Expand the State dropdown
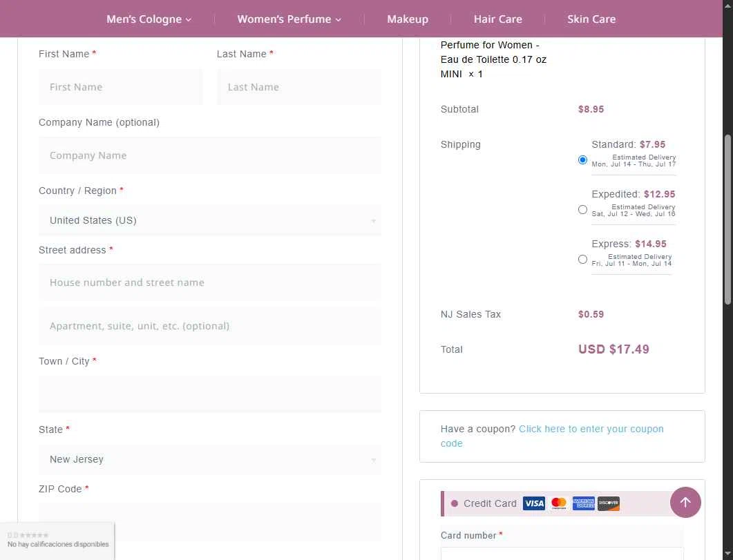Image resolution: width=733 pixels, height=560 pixels. (210, 460)
